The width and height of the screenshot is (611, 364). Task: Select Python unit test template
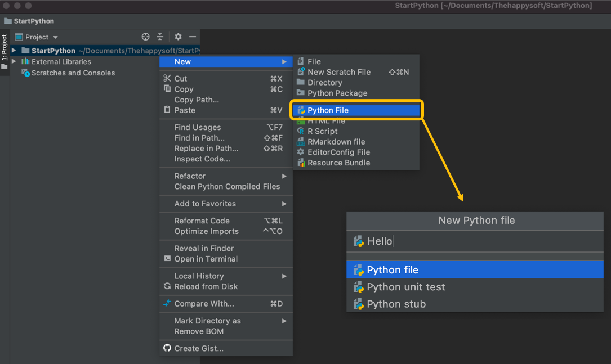[475, 287]
